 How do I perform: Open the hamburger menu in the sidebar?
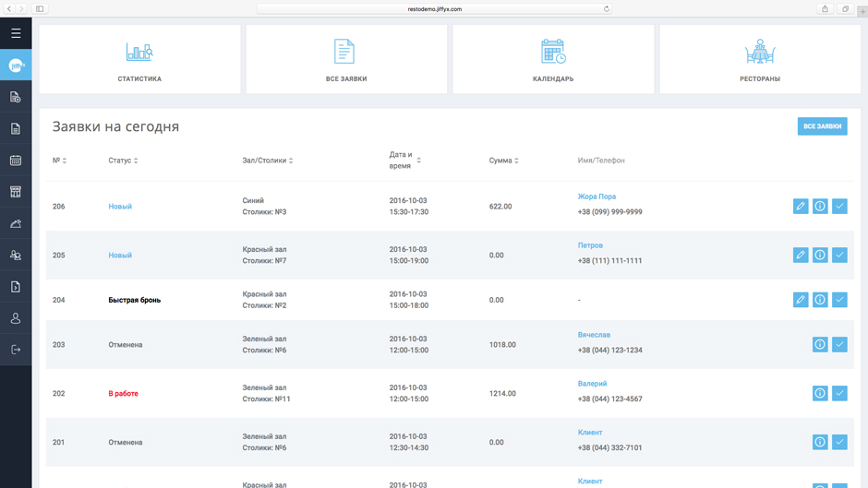pyautogui.click(x=16, y=33)
